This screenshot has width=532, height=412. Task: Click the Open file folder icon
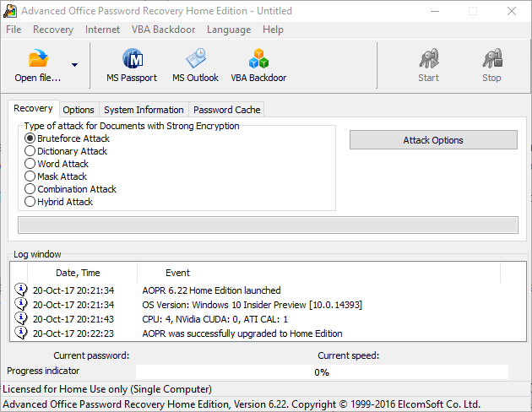point(38,60)
